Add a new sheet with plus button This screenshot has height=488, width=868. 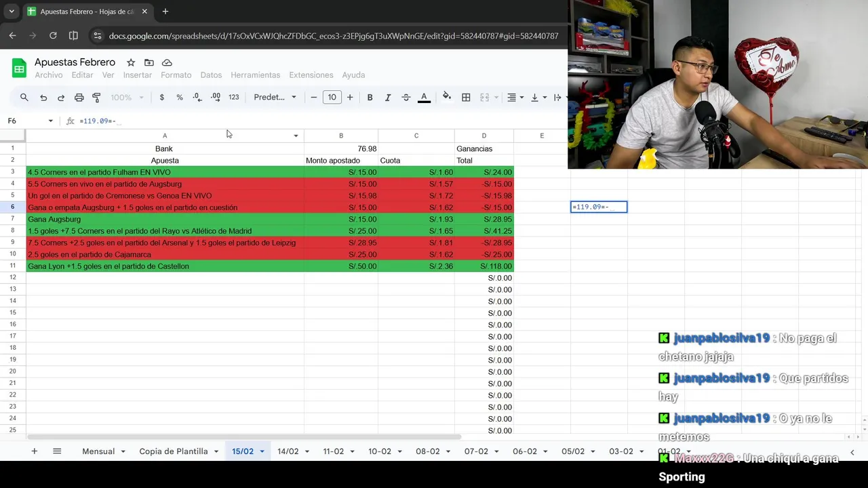tap(34, 451)
